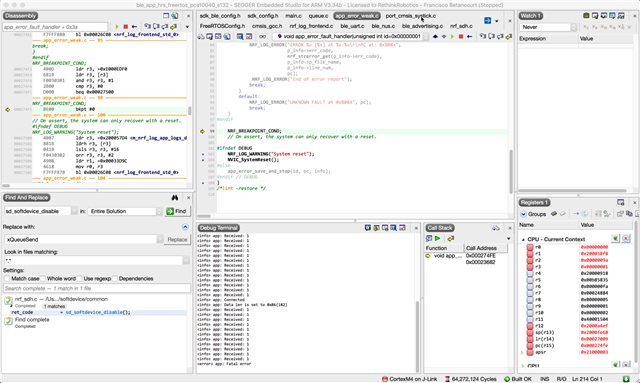Click the red Stop button in Disassembly toolbar

coord(125,27)
